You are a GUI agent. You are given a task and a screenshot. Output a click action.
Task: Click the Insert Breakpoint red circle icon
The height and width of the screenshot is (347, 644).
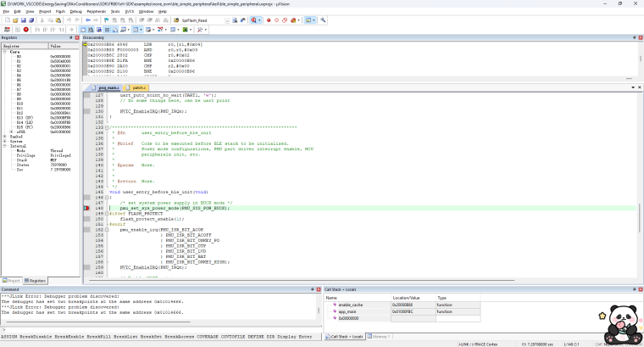tap(269, 20)
